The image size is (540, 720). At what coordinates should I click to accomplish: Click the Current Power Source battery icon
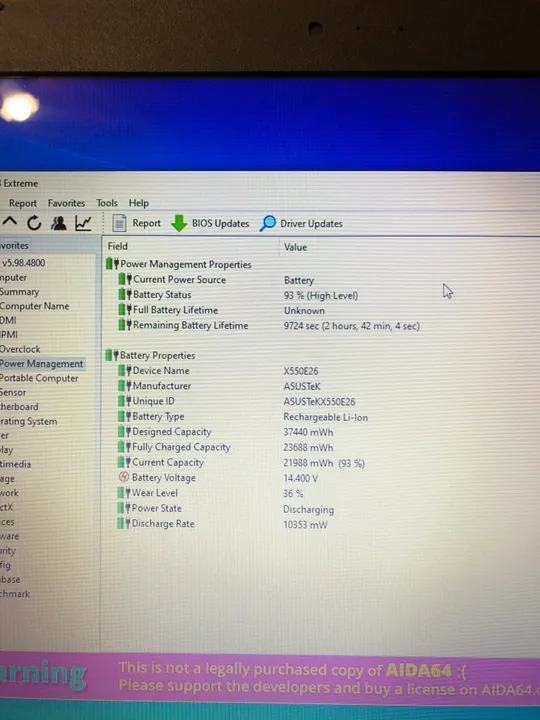click(x=125, y=279)
